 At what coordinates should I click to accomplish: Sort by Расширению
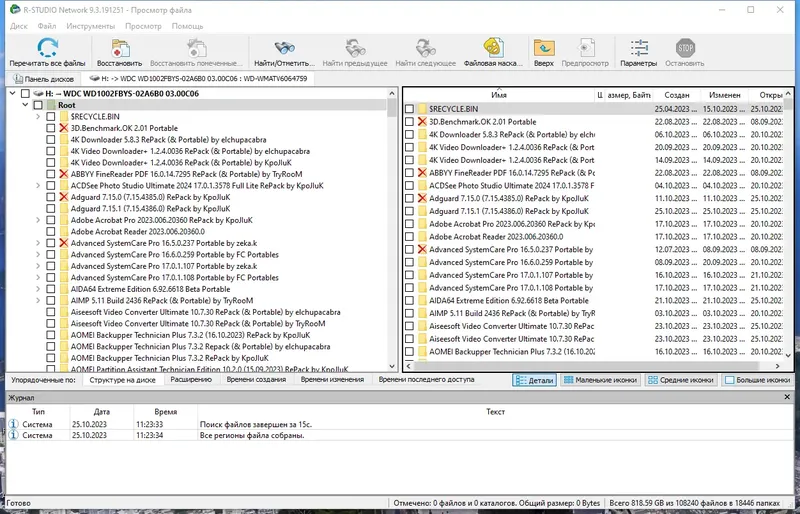coord(191,379)
